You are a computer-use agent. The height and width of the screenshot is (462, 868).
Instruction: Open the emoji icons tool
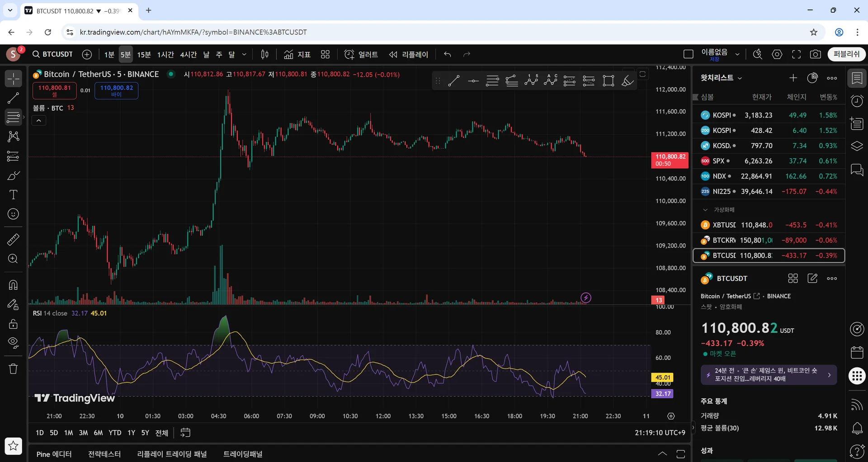coord(14,214)
